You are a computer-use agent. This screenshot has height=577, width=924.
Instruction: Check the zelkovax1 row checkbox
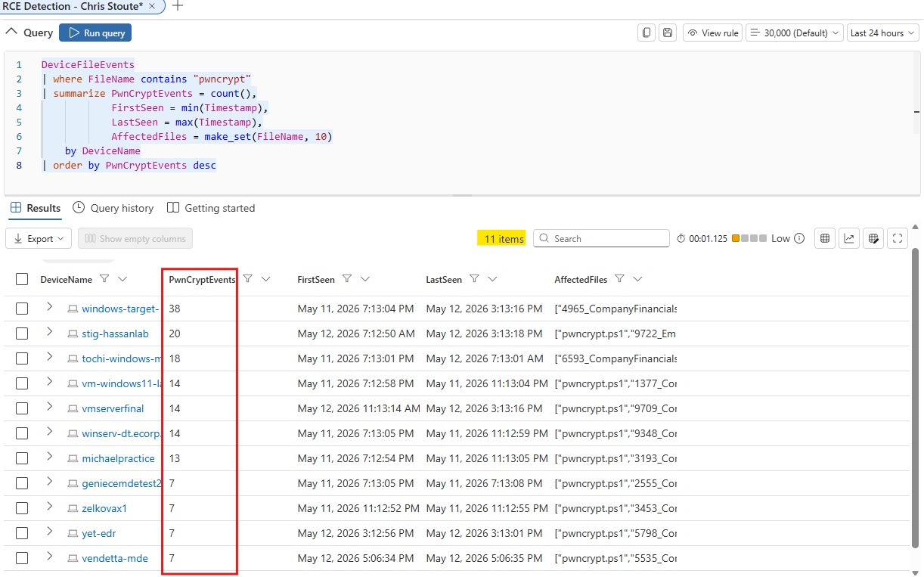point(22,508)
